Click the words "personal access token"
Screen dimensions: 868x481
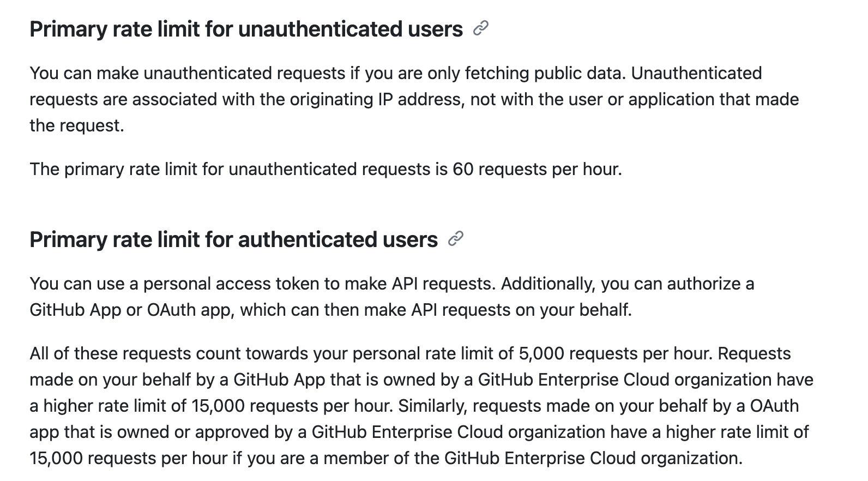click(207, 284)
